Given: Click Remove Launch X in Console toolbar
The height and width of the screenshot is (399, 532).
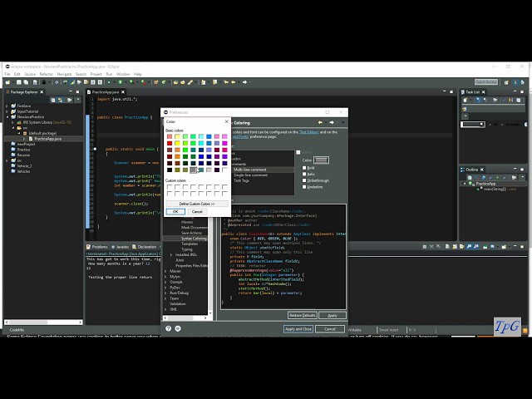Looking at the screenshot, I should [431, 247].
